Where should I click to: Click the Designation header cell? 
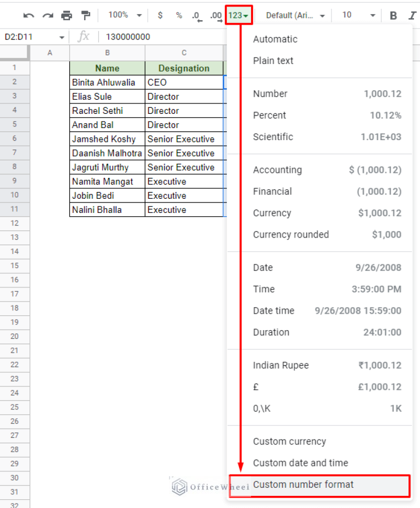(x=184, y=68)
